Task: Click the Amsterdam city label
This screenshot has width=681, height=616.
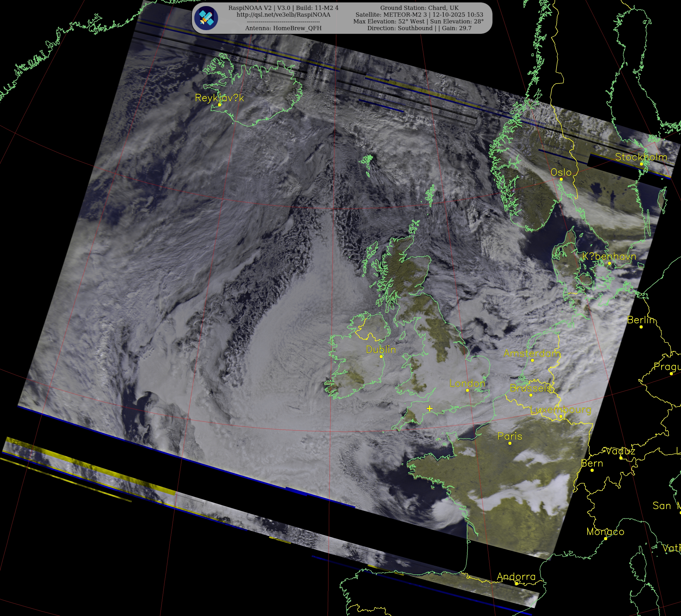Action: [532, 353]
